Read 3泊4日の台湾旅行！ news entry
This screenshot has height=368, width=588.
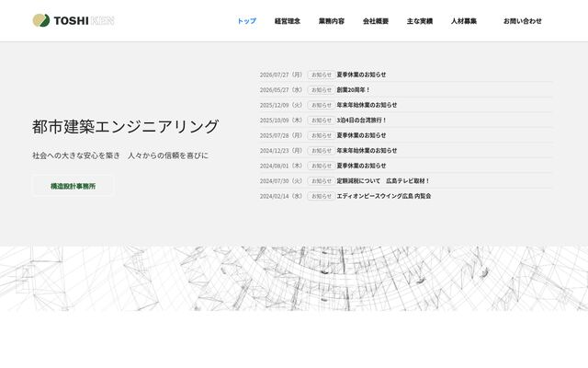point(361,121)
